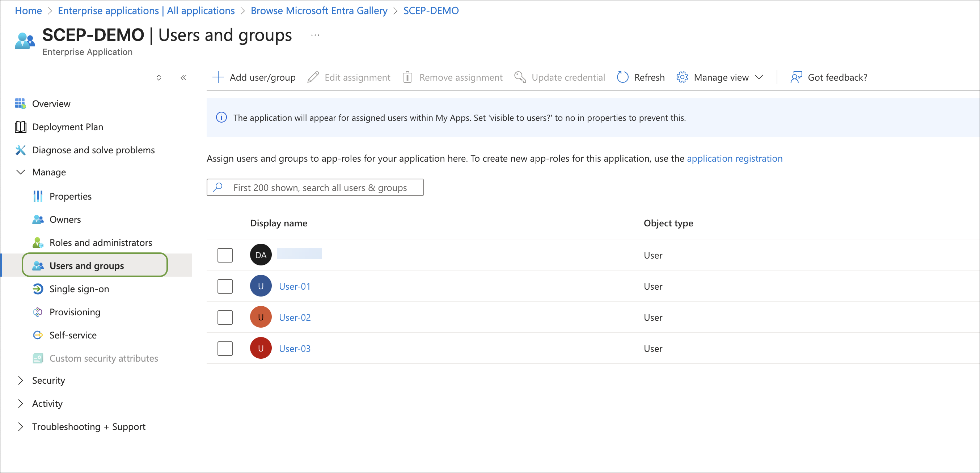Viewport: 980px width, 473px height.
Task: Click the Diagnose and solve problems wrench icon
Action: coord(20,150)
